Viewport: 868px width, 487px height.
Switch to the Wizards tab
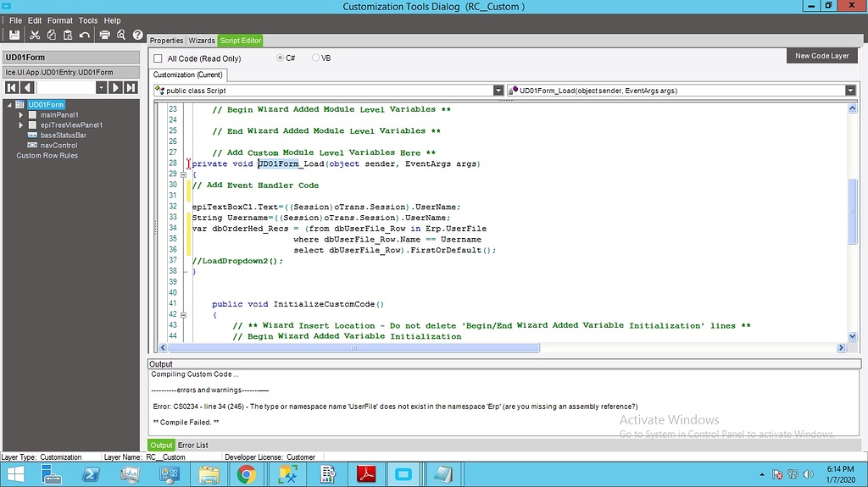click(202, 41)
